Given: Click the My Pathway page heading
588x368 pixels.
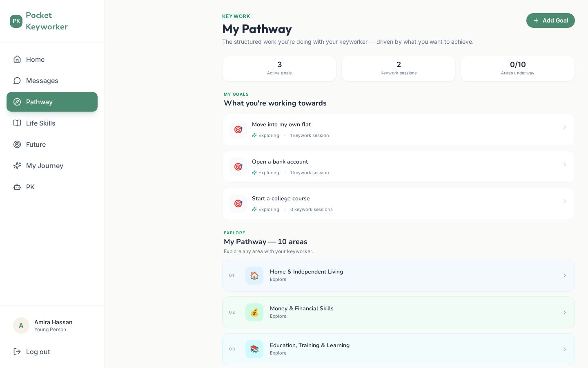Looking at the screenshot, I should click(x=257, y=29).
